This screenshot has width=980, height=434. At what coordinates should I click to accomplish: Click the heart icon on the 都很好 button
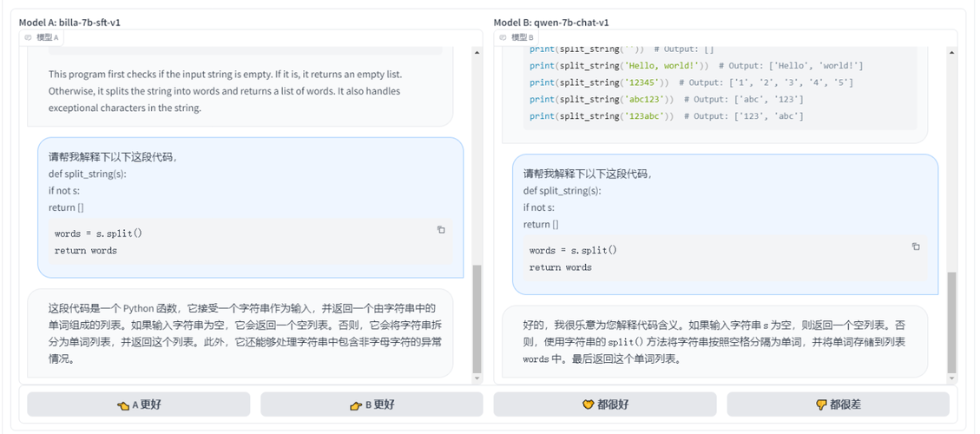click(588, 404)
